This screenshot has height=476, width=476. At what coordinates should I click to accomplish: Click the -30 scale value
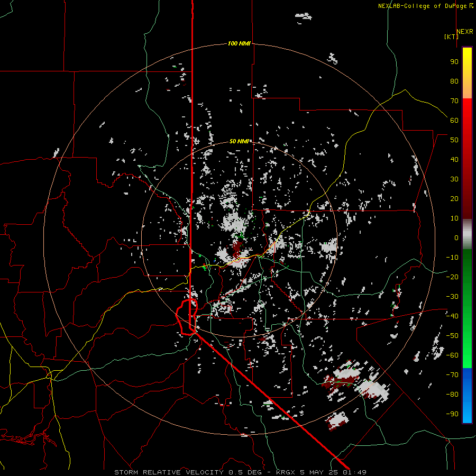(452, 297)
